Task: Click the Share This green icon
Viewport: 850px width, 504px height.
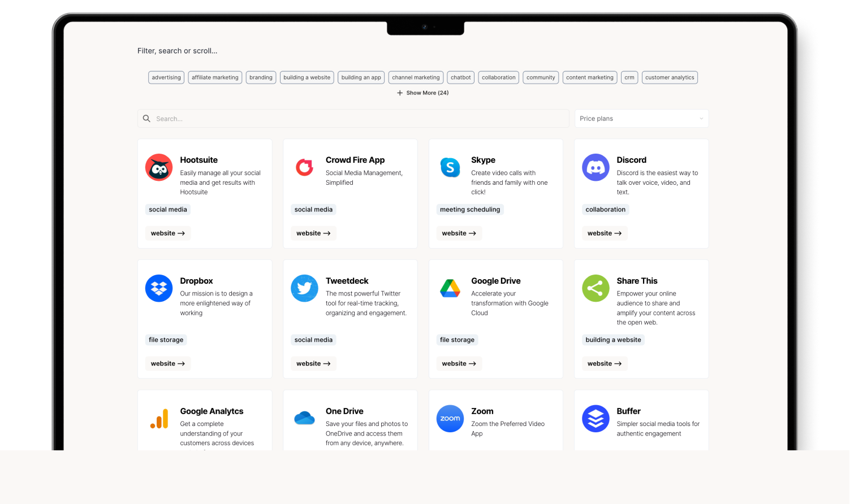Action: pos(596,288)
